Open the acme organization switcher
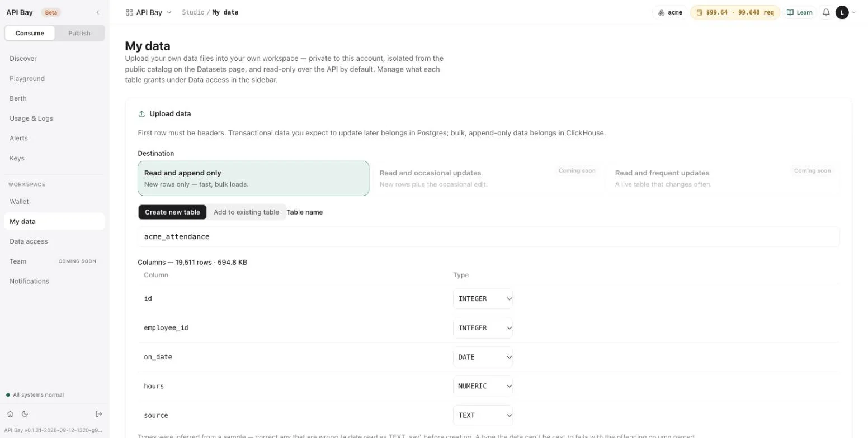Viewport: 868px width, 438px height. click(670, 12)
